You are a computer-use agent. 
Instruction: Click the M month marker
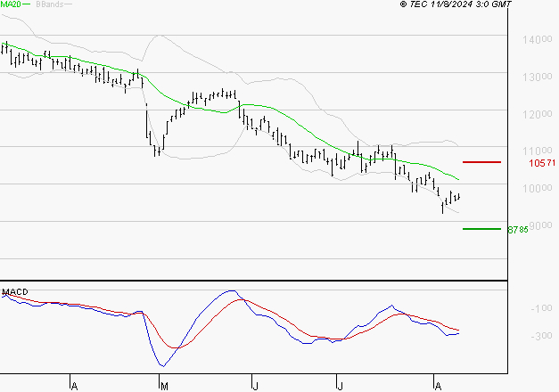164,387
